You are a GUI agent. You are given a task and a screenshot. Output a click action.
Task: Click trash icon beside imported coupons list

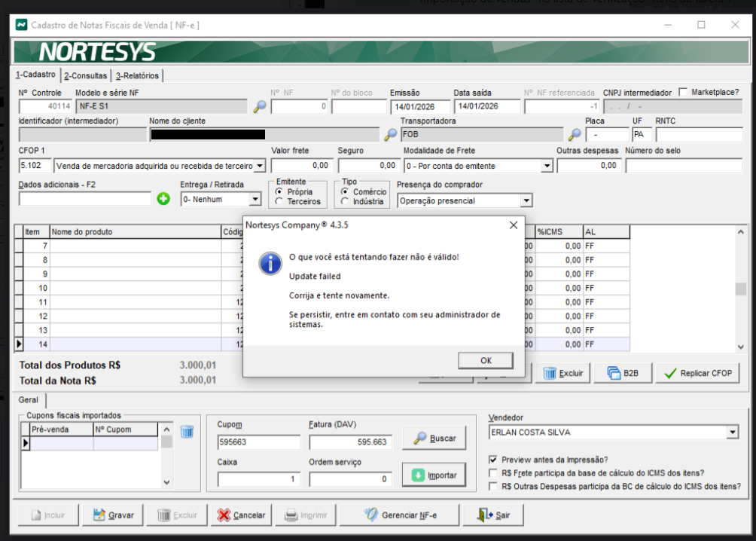coord(187,431)
